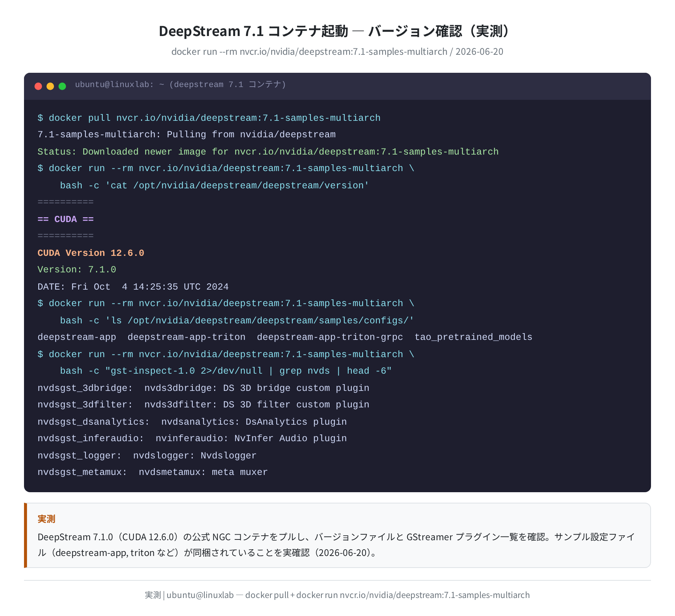Click the 'Status: Downloaded newer image' line

coord(268,152)
